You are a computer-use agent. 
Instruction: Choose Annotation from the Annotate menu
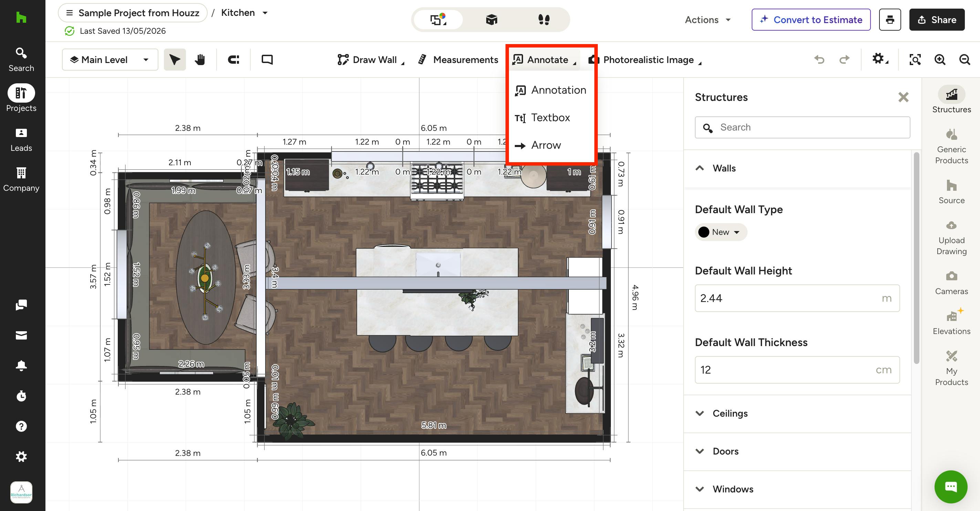tap(551, 90)
